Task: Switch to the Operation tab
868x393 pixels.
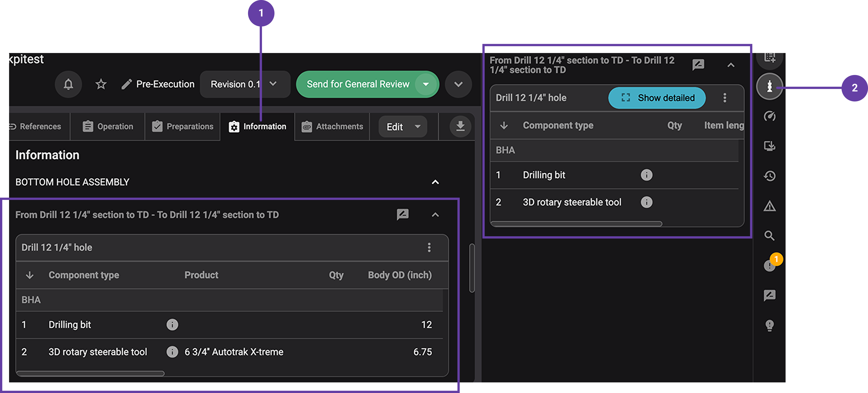Action: [x=108, y=126]
